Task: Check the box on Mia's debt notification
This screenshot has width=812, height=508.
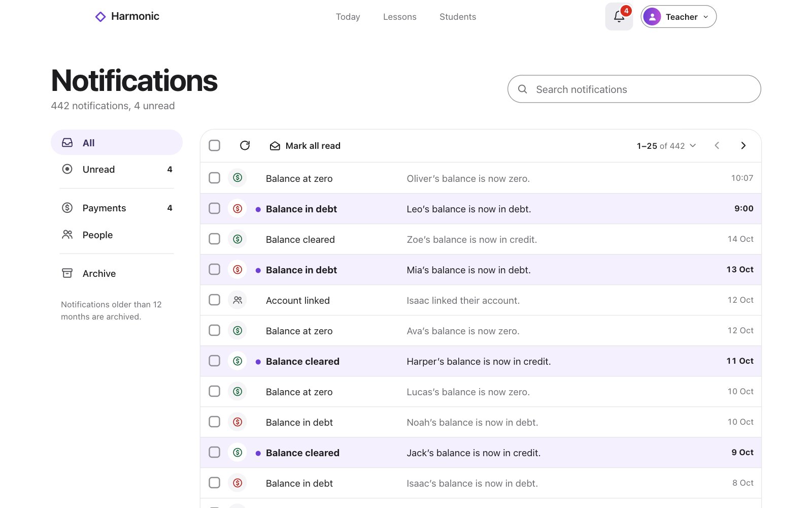Action: click(215, 269)
